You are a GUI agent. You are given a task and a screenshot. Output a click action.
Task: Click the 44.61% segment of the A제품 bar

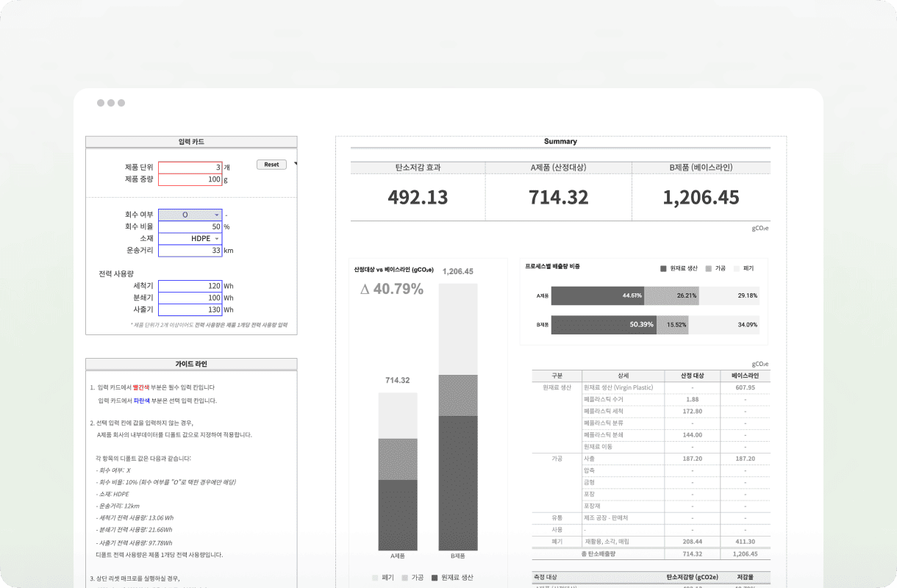pos(598,295)
